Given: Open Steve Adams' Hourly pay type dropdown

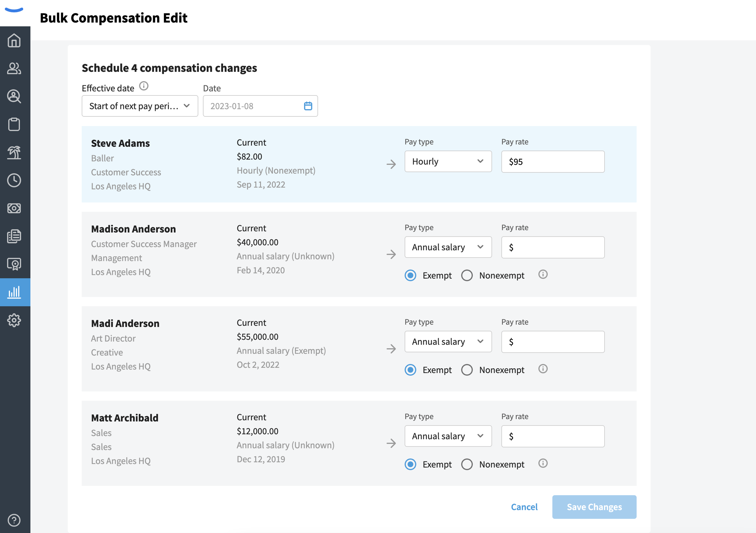Looking at the screenshot, I should click(x=448, y=161).
